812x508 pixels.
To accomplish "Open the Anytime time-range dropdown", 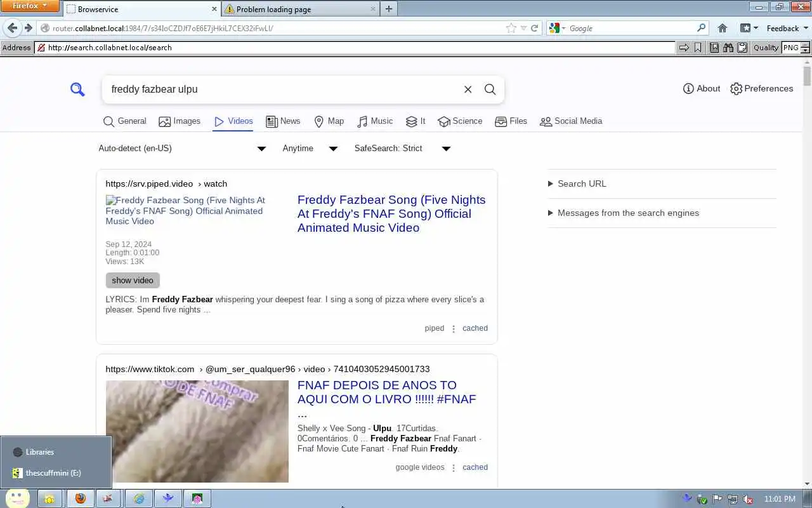I will click(310, 148).
